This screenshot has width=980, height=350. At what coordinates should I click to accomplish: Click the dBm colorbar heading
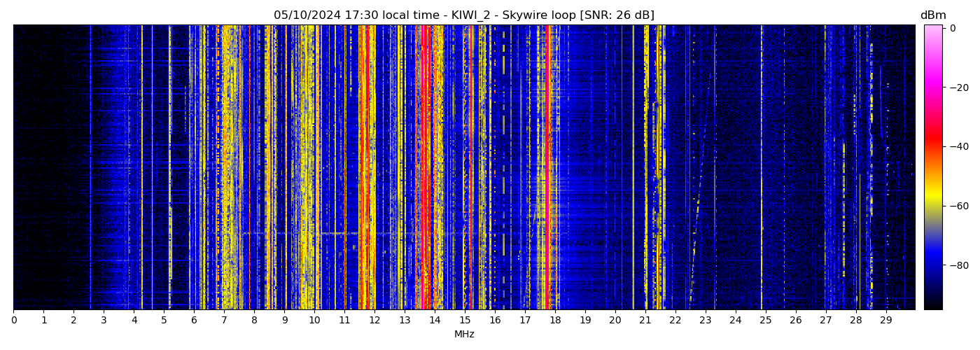click(x=932, y=15)
